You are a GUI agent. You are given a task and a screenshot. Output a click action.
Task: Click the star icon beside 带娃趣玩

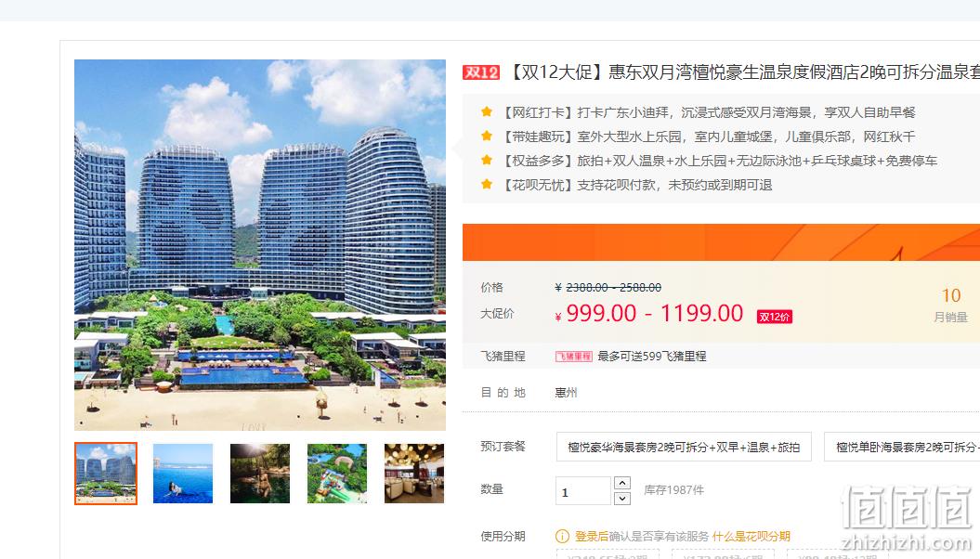[x=486, y=136]
